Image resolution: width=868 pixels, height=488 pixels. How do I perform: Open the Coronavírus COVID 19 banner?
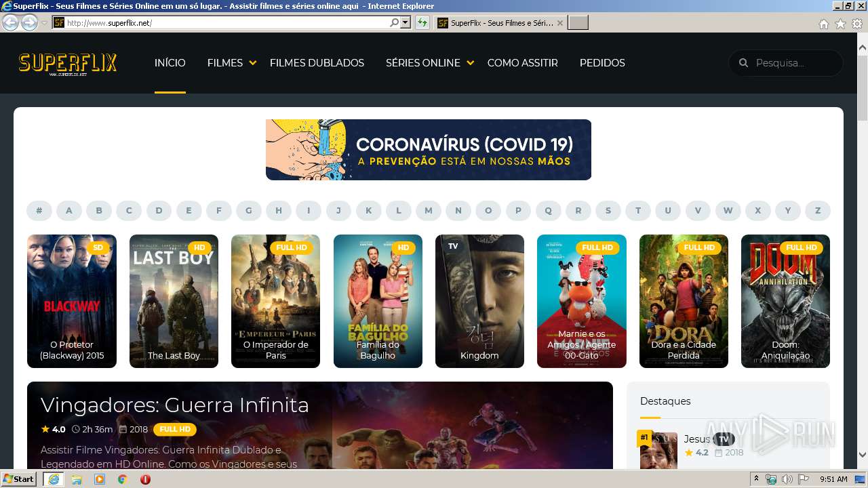pyautogui.click(x=429, y=150)
